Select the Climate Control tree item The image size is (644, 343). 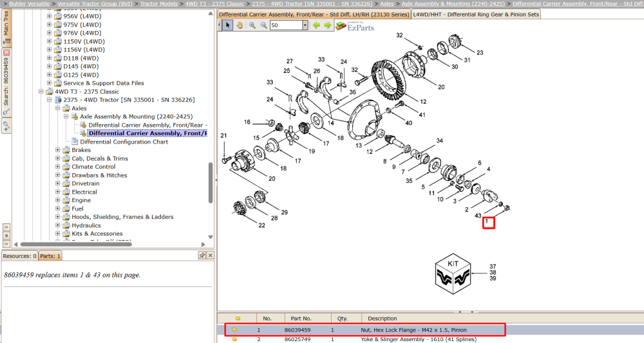tap(93, 167)
